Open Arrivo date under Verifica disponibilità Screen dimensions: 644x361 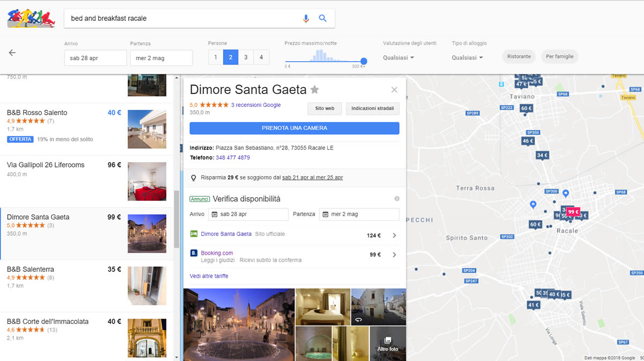[248, 214]
